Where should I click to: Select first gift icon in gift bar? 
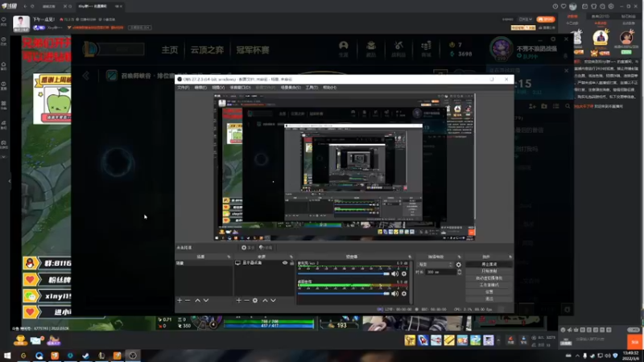coord(410,340)
